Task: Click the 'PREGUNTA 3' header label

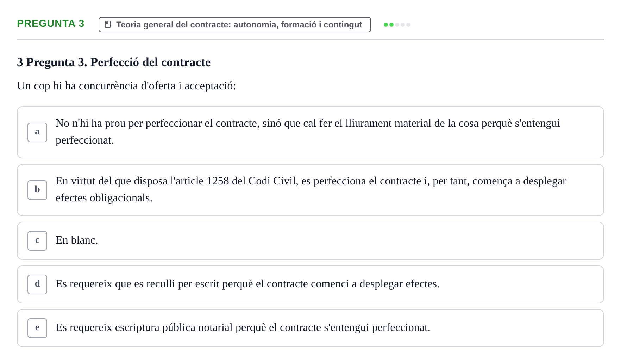Action: 51,24
